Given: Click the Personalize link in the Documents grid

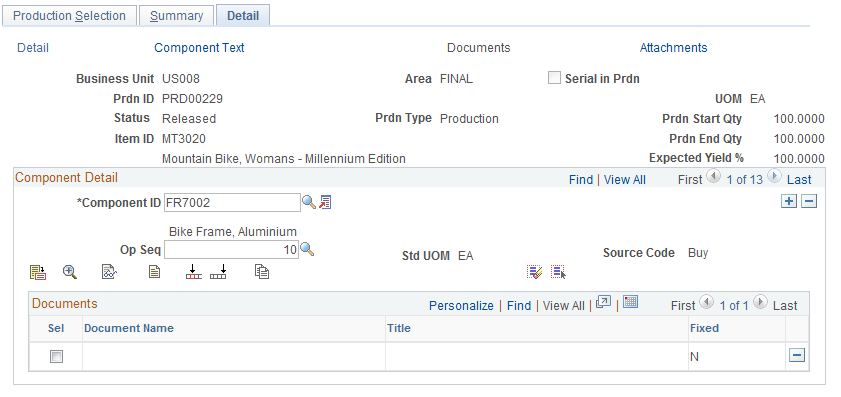Looking at the screenshot, I should click(461, 306).
